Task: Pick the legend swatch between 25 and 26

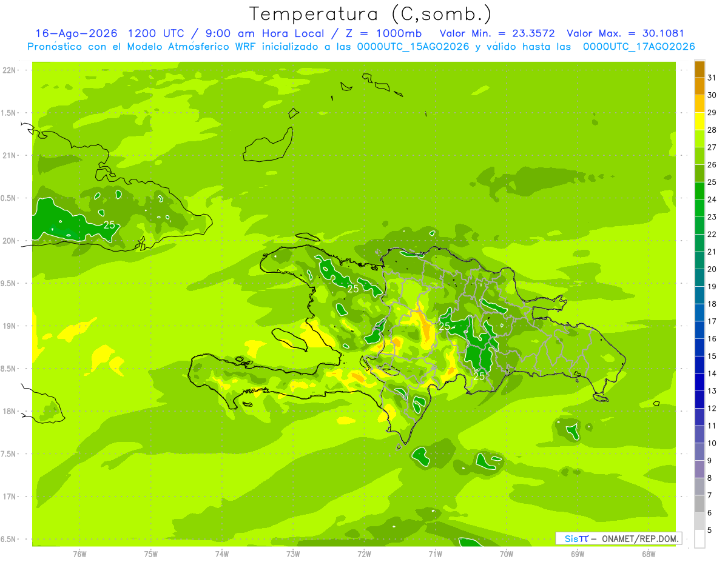Action: click(699, 173)
